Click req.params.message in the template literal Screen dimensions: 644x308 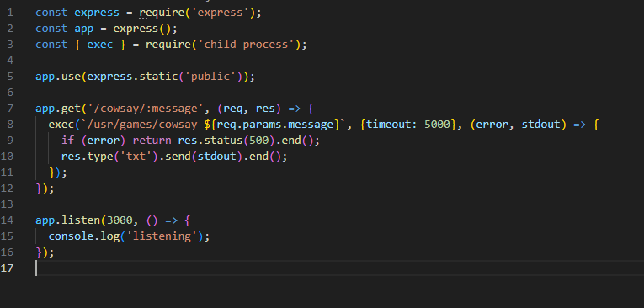(274, 125)
